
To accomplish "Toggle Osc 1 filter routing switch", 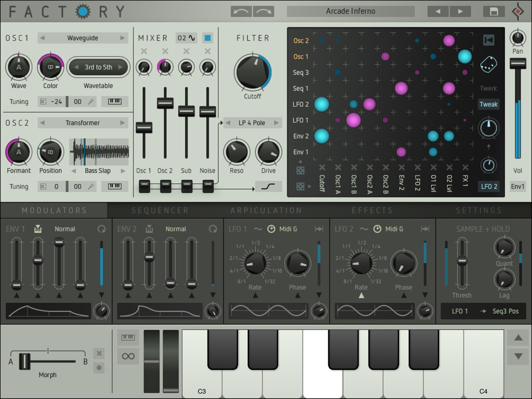I will click(x=144, y=187).
